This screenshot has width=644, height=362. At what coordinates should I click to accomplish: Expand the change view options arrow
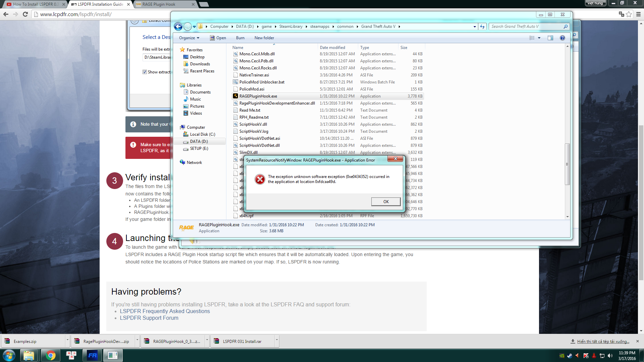click(x=539, y=38)
